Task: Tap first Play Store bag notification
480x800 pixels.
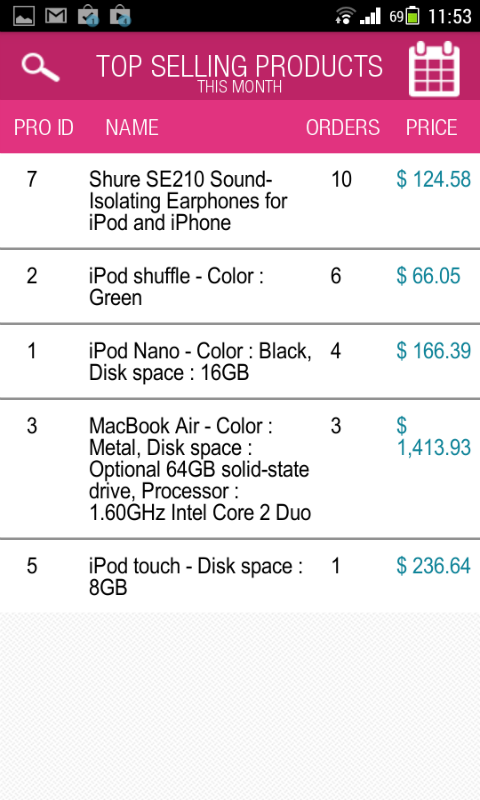Action: coord(88,15)
